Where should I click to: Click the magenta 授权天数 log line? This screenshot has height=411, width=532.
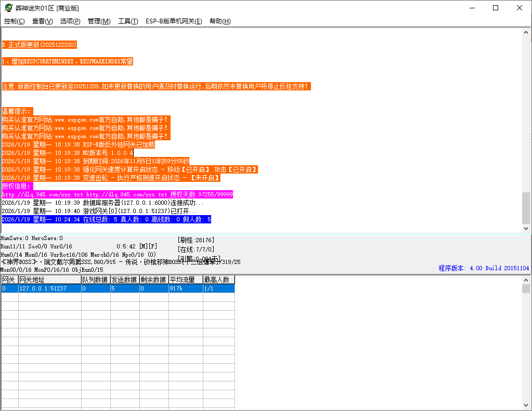pyautogui.click(x=117, y=194)
